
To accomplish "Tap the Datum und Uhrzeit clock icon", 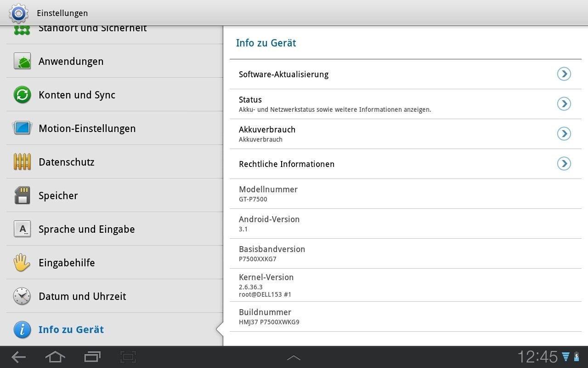I will 22,296.
